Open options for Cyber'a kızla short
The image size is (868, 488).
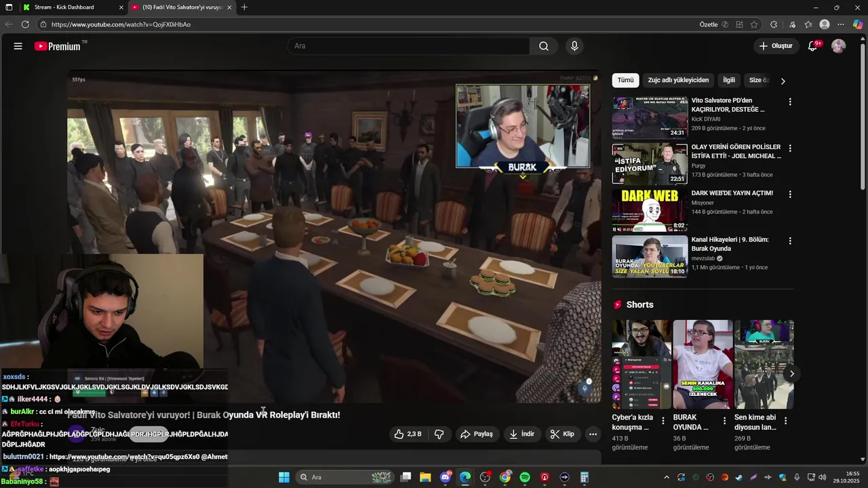click(x=663, y=420)
